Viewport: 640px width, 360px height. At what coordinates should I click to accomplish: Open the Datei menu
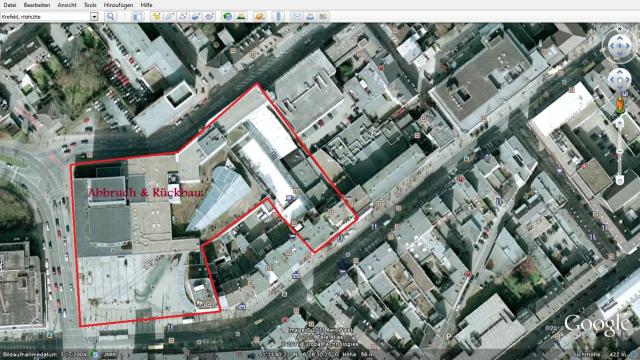[9, 5]
